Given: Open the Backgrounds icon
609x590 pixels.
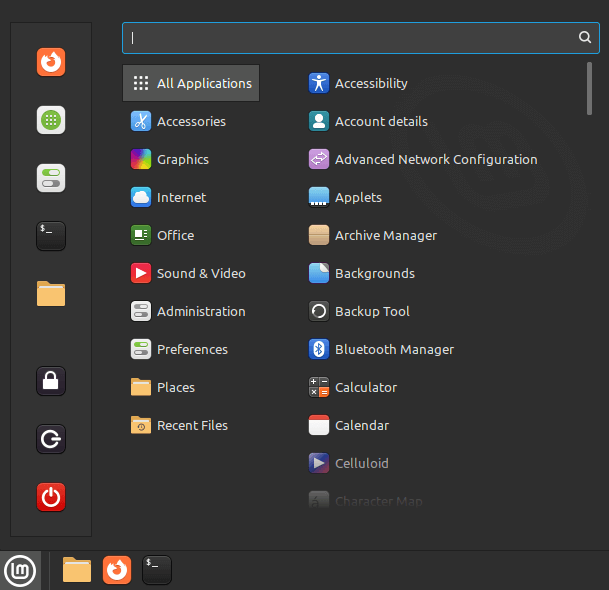Looking at the screenshot, I should click(319, 273).
